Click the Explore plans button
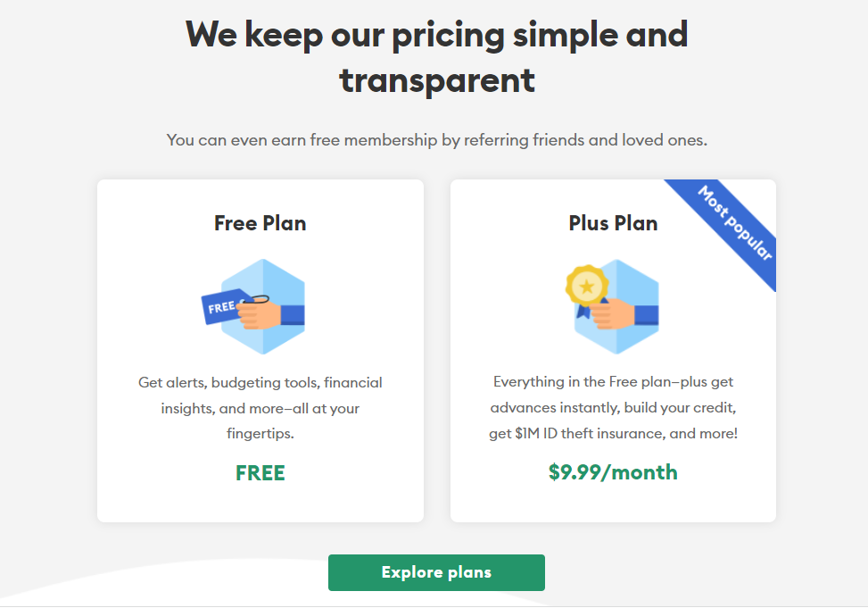Image resolution: width=868 pixels, height=608 pixels. [436, 572]
